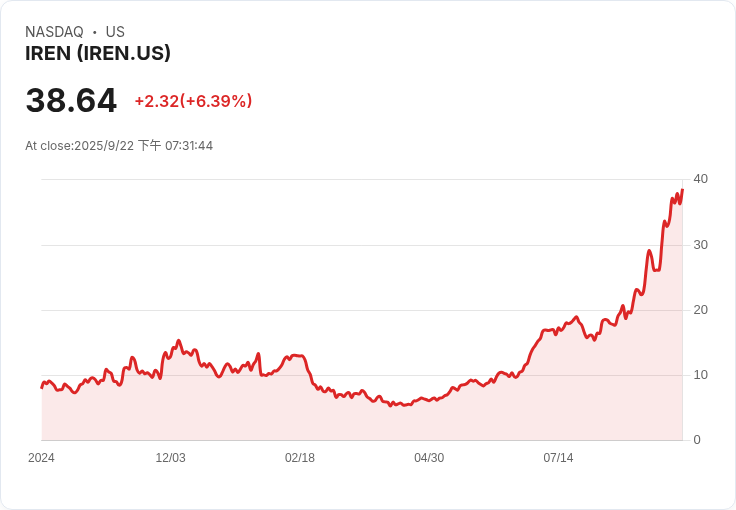Click the 12/03 x-axis date label
The height and width of the screenshot is (510, 736).
170,458
